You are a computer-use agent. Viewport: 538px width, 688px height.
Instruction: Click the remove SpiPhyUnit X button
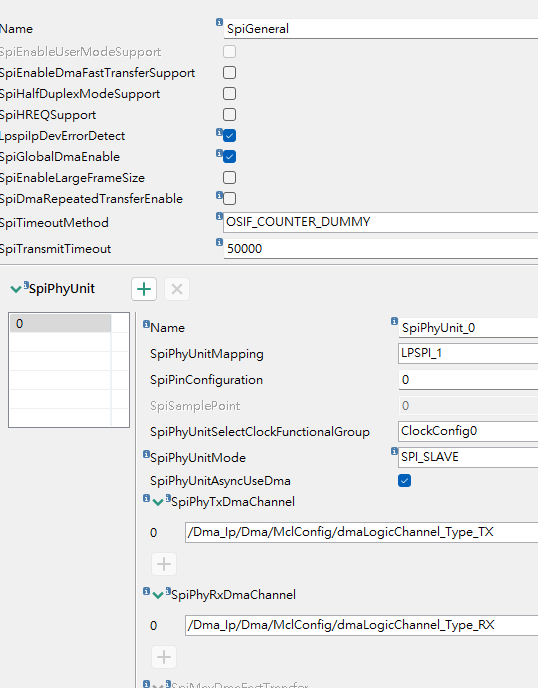[x=177, y=289]
